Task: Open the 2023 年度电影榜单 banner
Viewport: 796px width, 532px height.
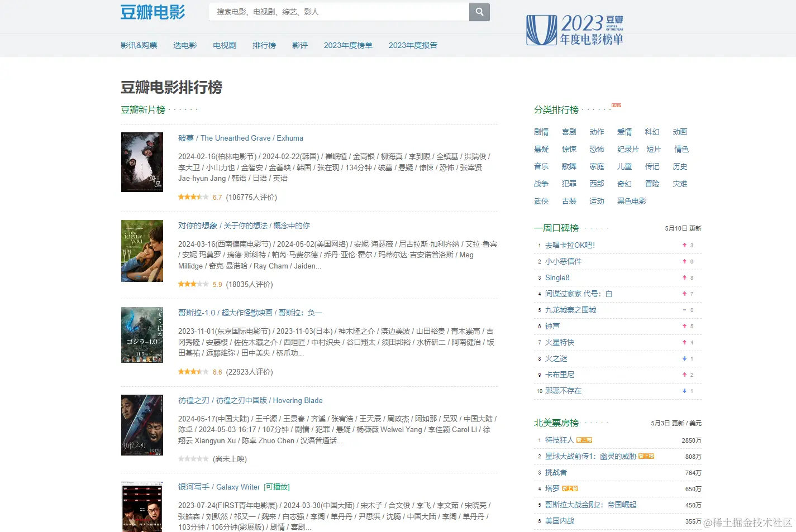Action: [x=575, y=30]
